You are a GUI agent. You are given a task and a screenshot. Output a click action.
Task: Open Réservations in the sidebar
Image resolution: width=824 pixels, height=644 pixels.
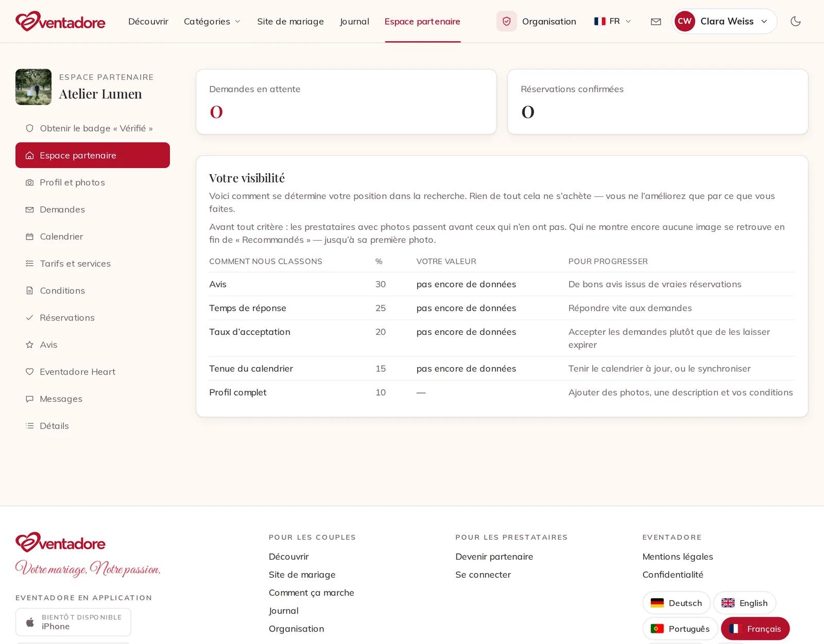(93, 317)
